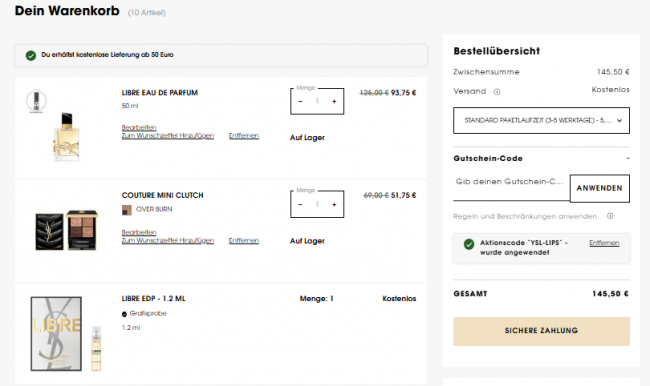Click the SICHERE ZAHLUNG button
This screenshot has height=386, width=650.
click(x=541, y=331)
